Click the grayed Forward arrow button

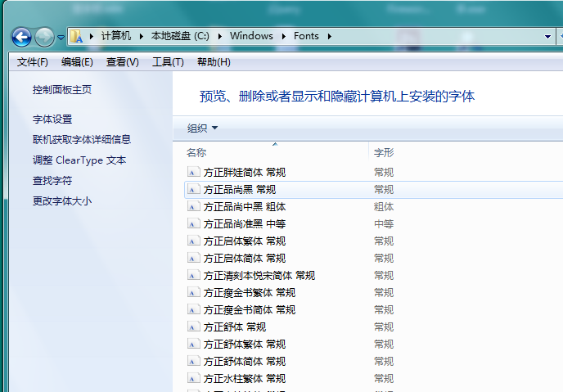(44, 37)
